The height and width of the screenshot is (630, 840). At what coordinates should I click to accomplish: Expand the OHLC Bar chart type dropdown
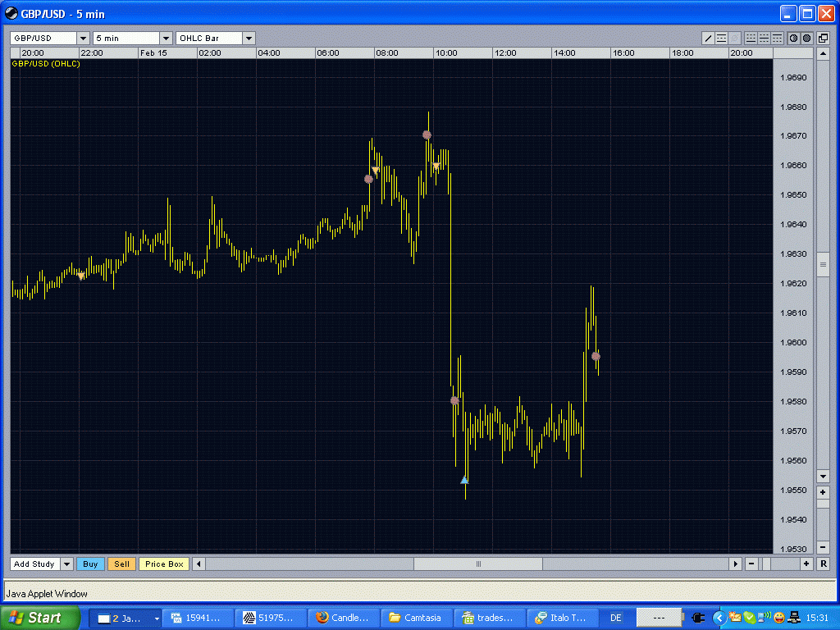point(249,38)
